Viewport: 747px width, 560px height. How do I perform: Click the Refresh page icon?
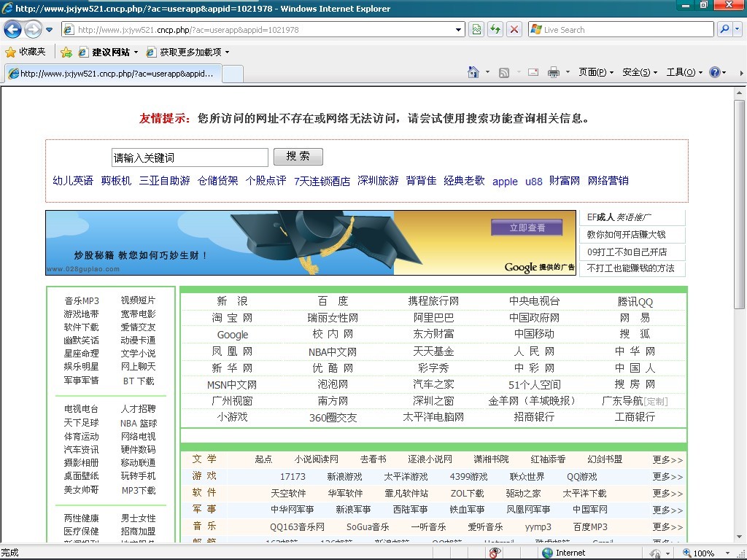click(x=495, y=29)
